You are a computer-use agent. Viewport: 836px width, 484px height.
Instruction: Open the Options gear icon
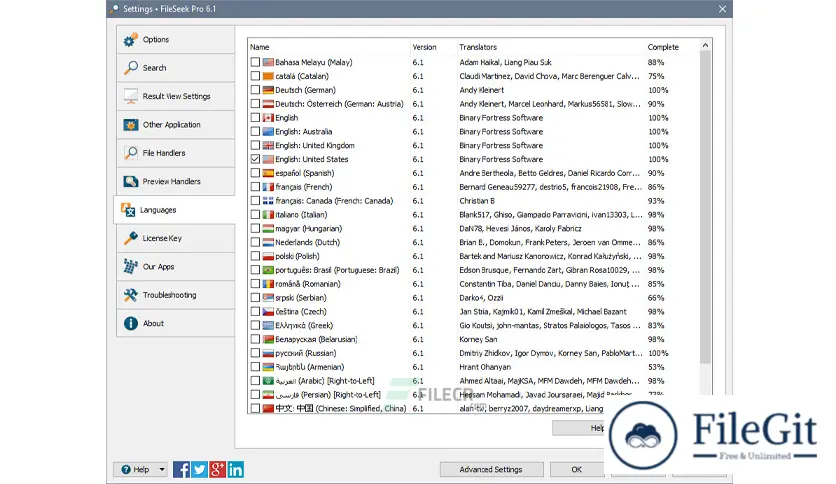pos(131,40)
